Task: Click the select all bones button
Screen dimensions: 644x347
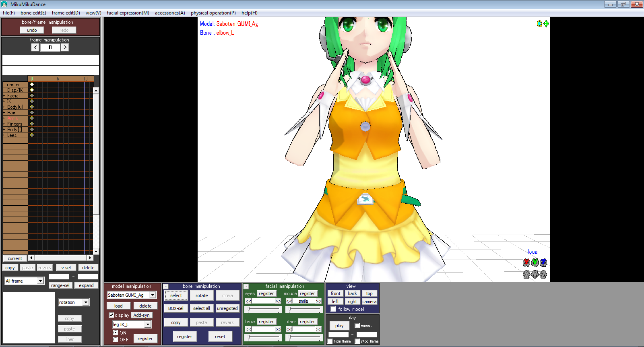Action: pyautogui.click(x=202, y=308)
